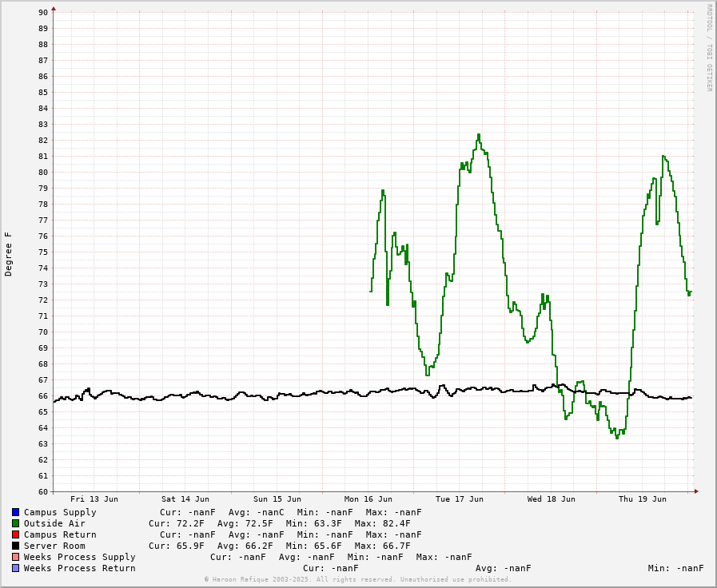Click the Outside Air Max: 82.4F value
Screen dimensions: 717x588
tap(388, 523)
